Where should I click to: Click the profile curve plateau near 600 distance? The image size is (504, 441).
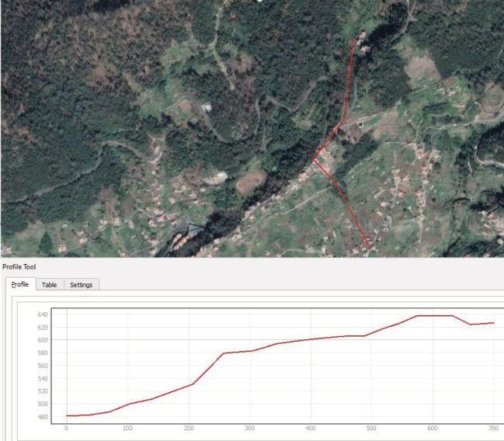[435, 316]
